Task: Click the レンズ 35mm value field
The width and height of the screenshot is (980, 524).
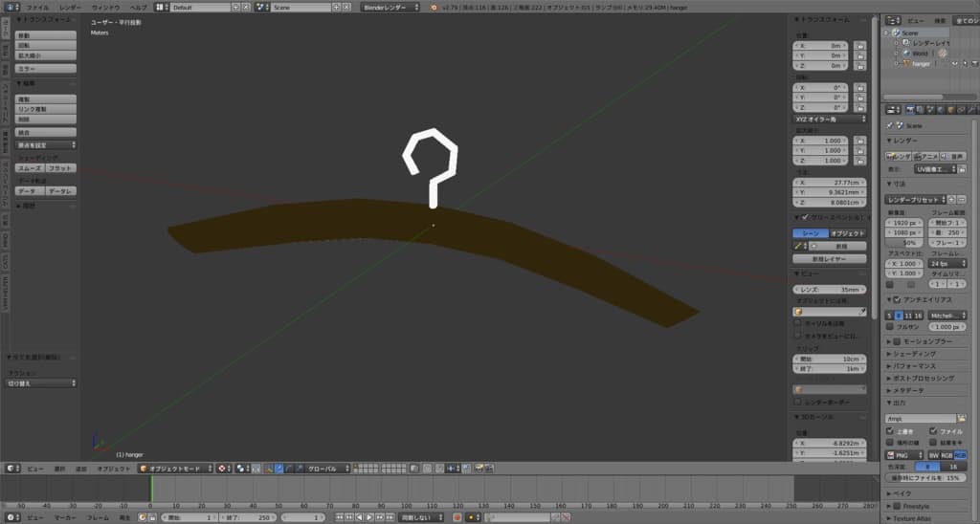Action: (x=830, y=288)
